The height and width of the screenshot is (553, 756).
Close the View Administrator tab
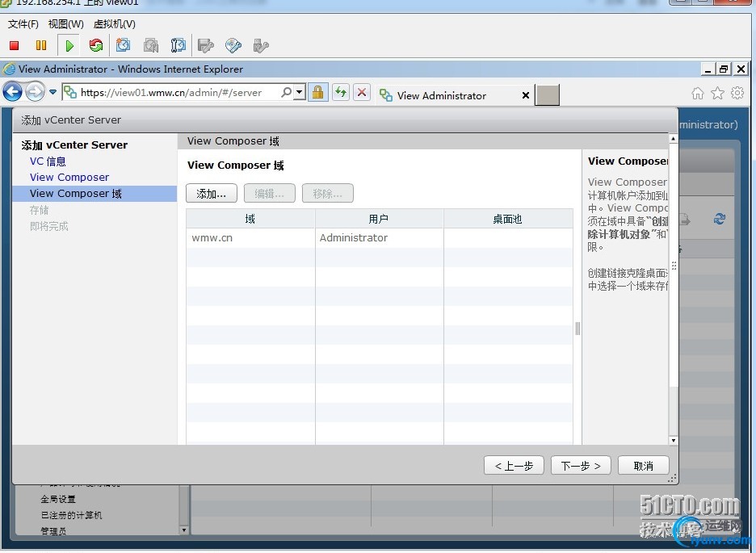tap(526, 95)
